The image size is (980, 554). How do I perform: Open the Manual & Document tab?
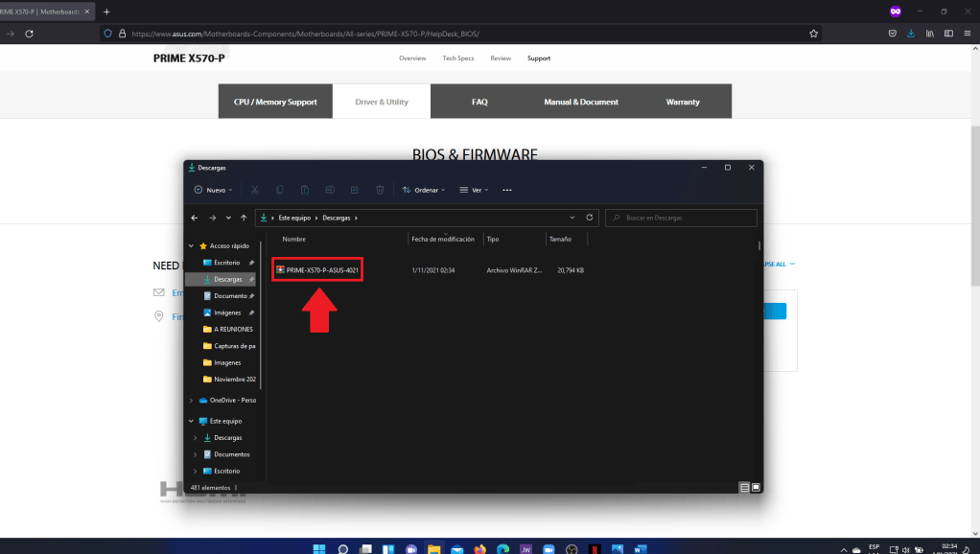tap(581, 102)
